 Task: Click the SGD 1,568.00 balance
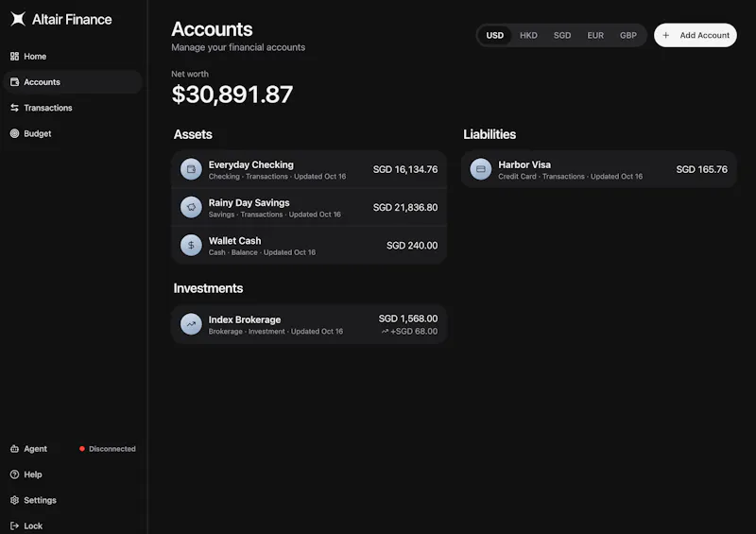point(408,319)
